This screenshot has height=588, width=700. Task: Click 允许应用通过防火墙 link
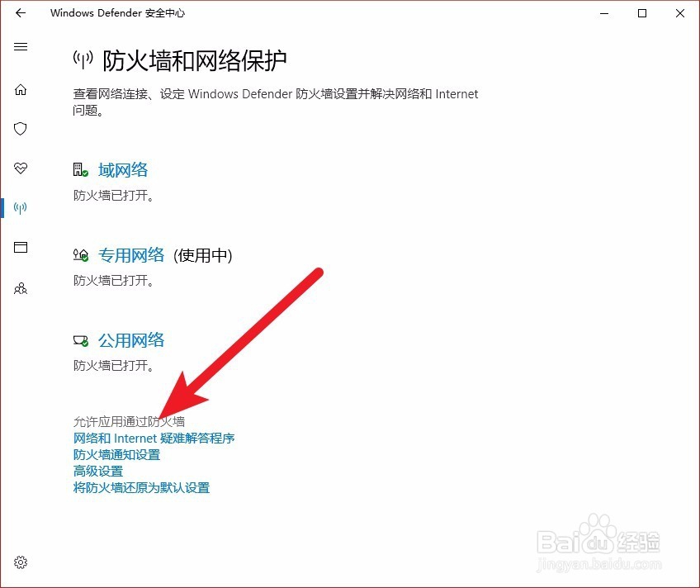129,421
